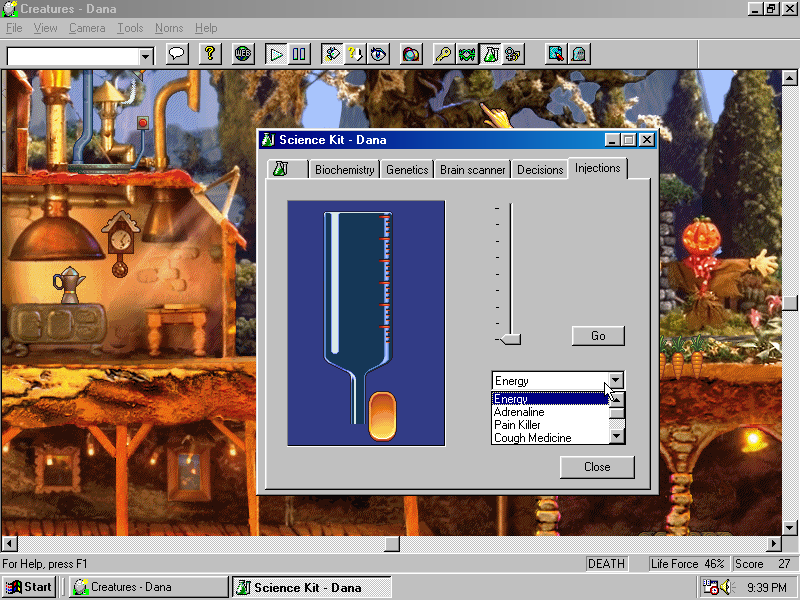Close the Science Kit window with X

coord(646,140)
